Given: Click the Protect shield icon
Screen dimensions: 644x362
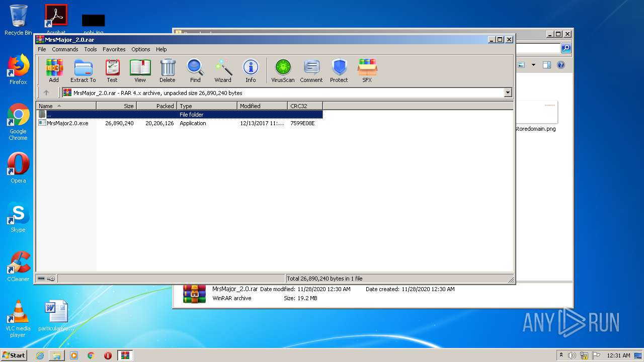Looking at the screenshot, I should click(339, 70).
